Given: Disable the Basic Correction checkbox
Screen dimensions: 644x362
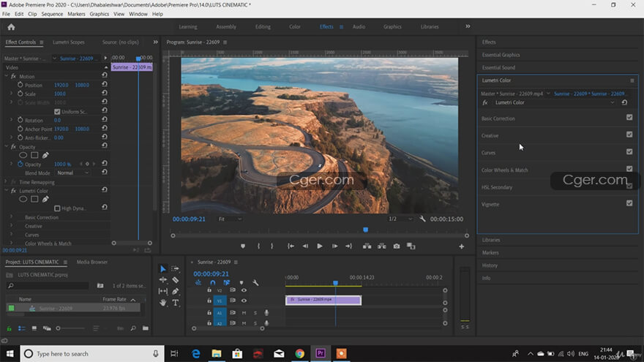Looking at the screenshot, I should [x=629, y=118].
